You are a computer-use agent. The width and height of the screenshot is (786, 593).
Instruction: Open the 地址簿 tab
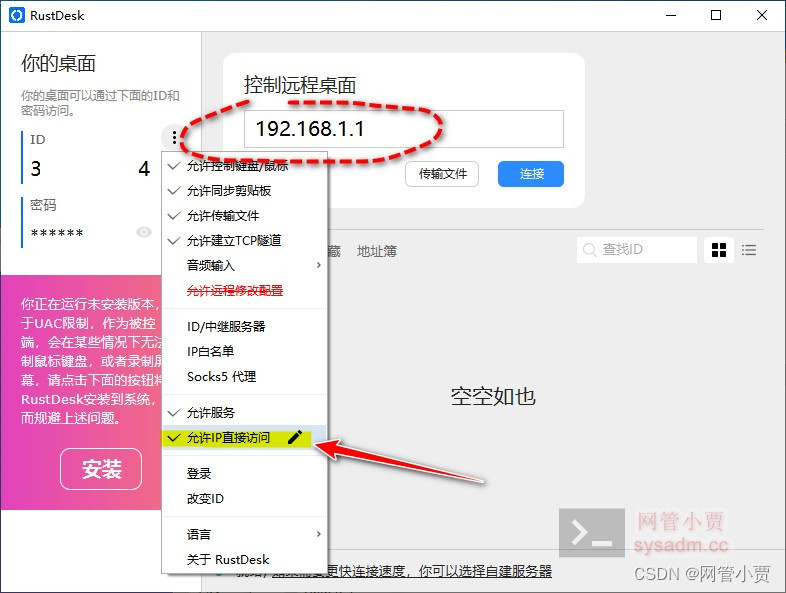point(377,251)
